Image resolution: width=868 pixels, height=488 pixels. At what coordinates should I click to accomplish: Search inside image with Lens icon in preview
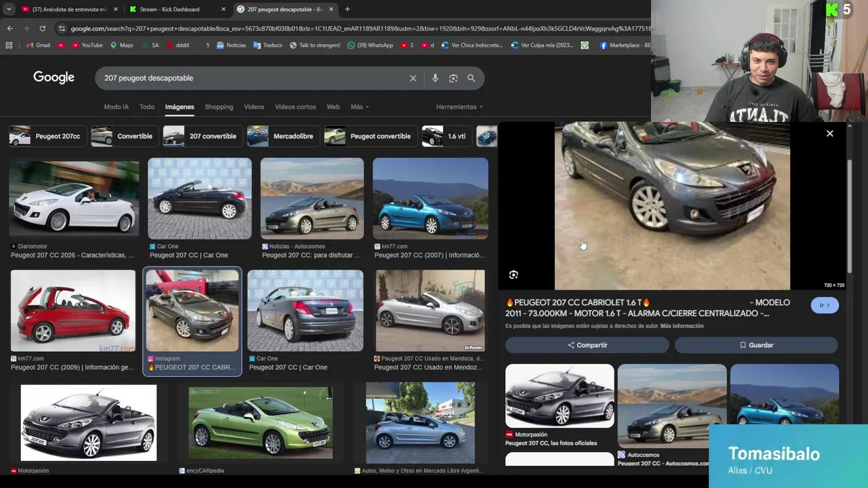coord(513,274)
